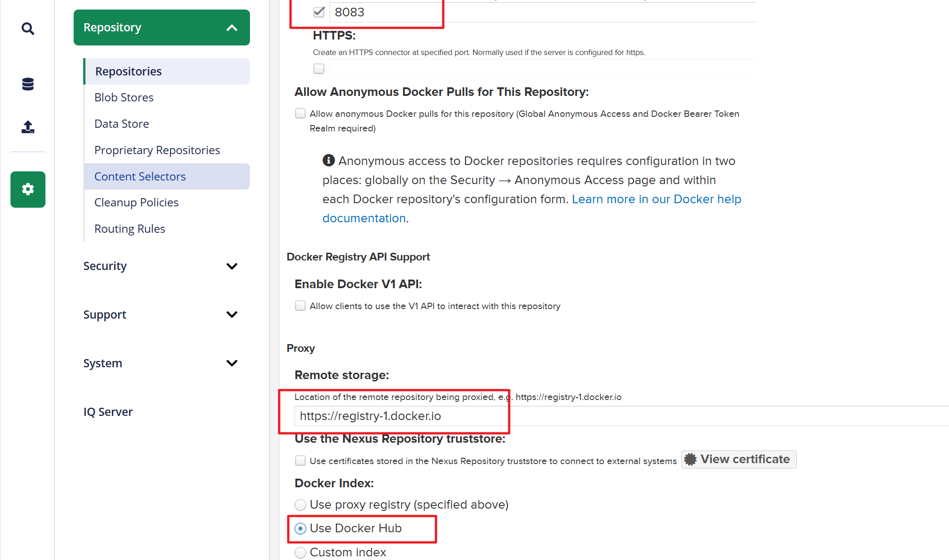Screen dimensions: 949x560
Task: Enable the HTTPS connector checkbox
Action: point(319,69)
